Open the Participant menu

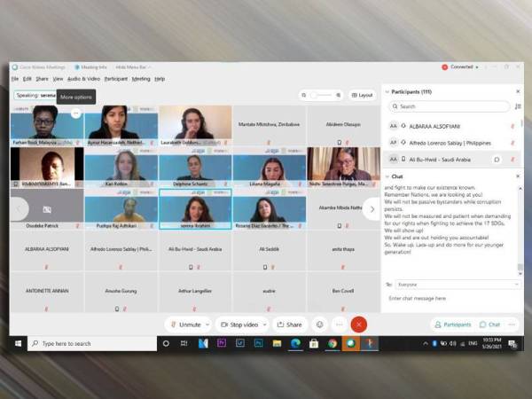click(117, 79)
